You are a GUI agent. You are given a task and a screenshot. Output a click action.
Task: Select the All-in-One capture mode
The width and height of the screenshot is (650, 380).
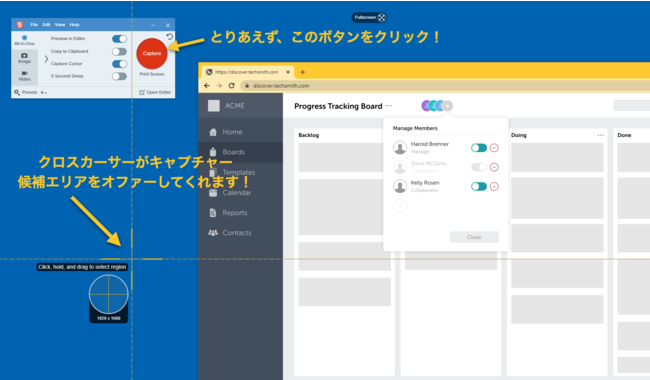24,40
